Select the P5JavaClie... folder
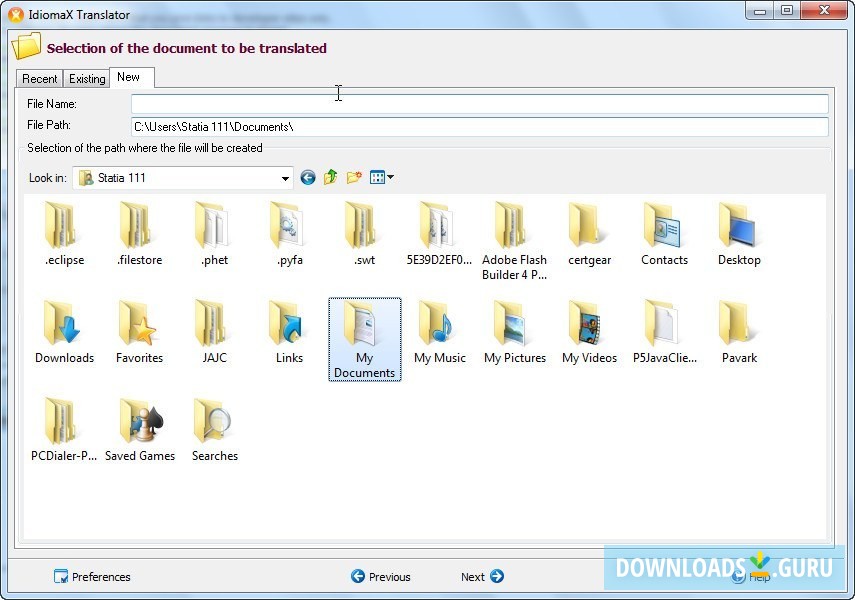This screenshot has width=855, height=600. (x=664, y=332)
